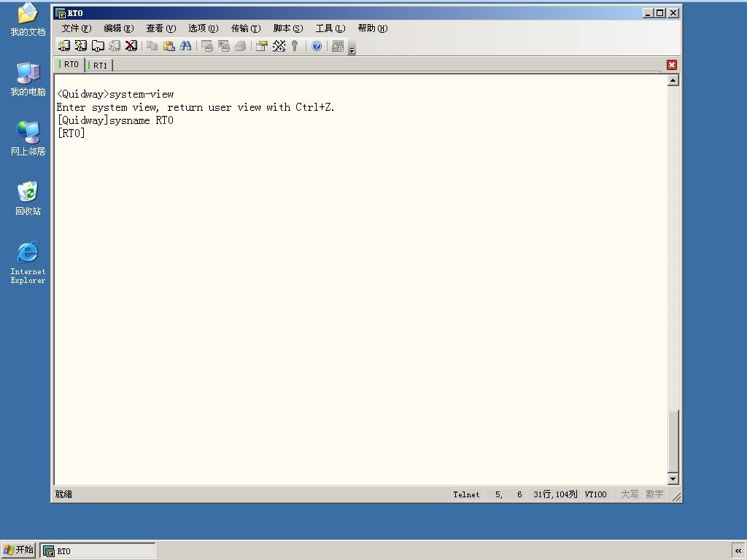The width and height of the screenshot is (747, 560).
Task: Click the terminal scrollbar up arrow
Action: pos(673,80)
